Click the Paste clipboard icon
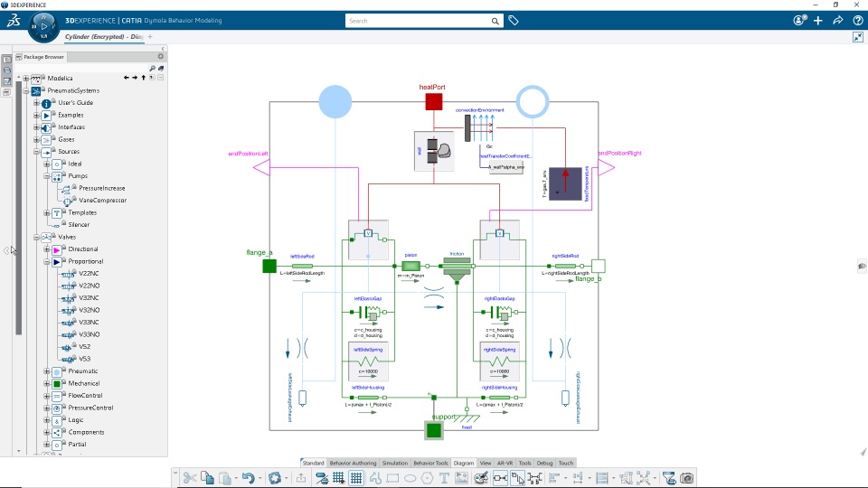Screen dimensions: 868x488 225,478
